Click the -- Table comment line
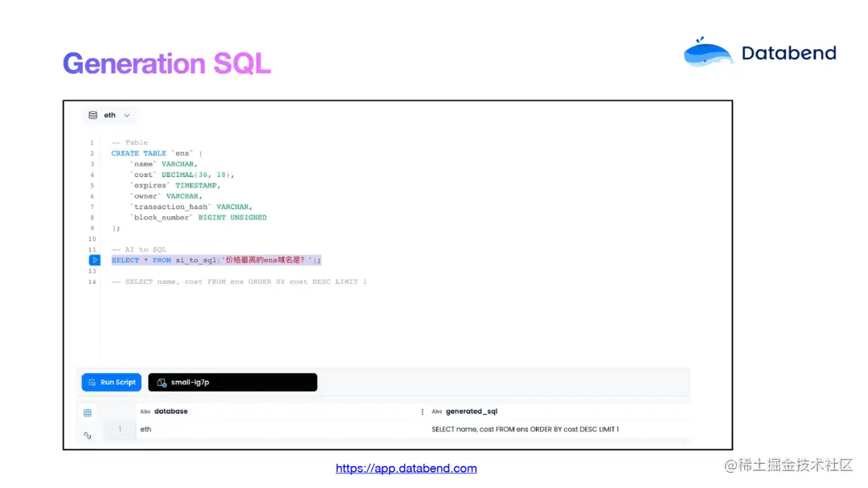Screen dimensions: 868x488 129,142
